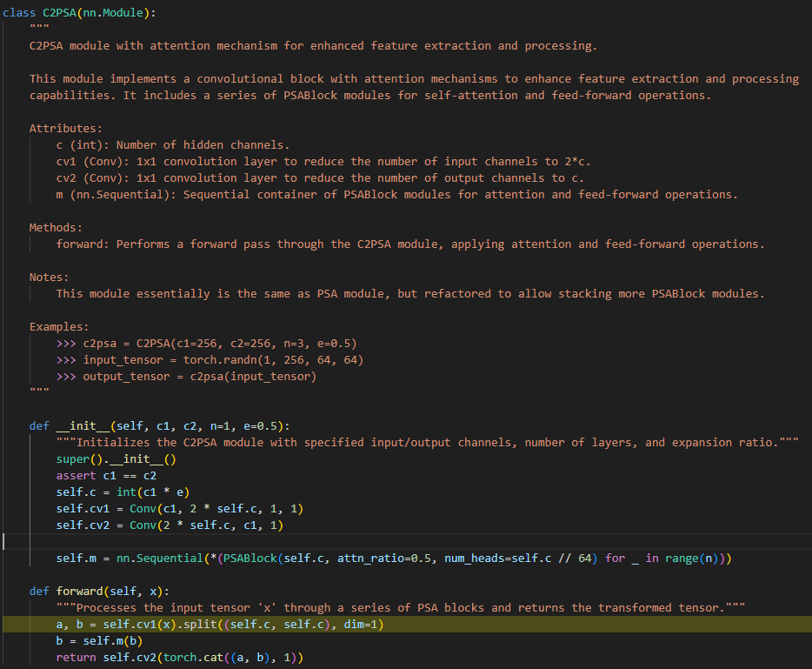Screen dimensions: 812x669
Task: Click the 'capabilities. It includes a series' line
Action: pos(370,96)
